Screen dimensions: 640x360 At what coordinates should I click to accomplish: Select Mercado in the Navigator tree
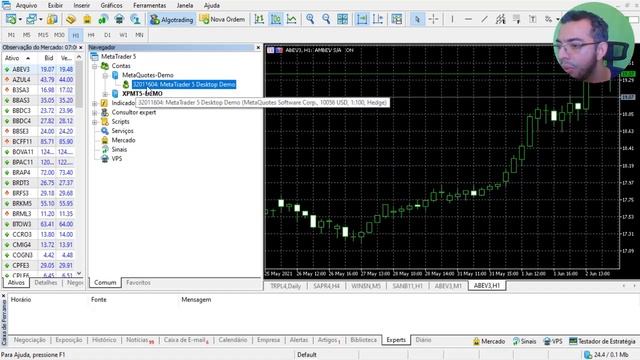(x=123, y=140)
